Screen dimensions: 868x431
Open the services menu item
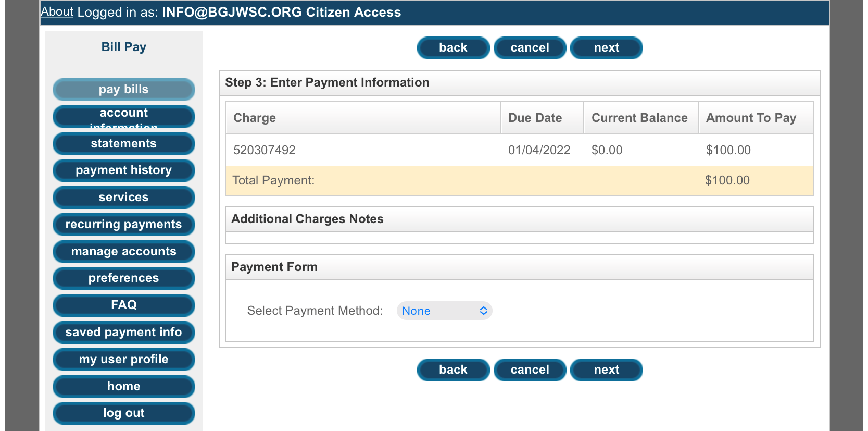tap(124, 198)
